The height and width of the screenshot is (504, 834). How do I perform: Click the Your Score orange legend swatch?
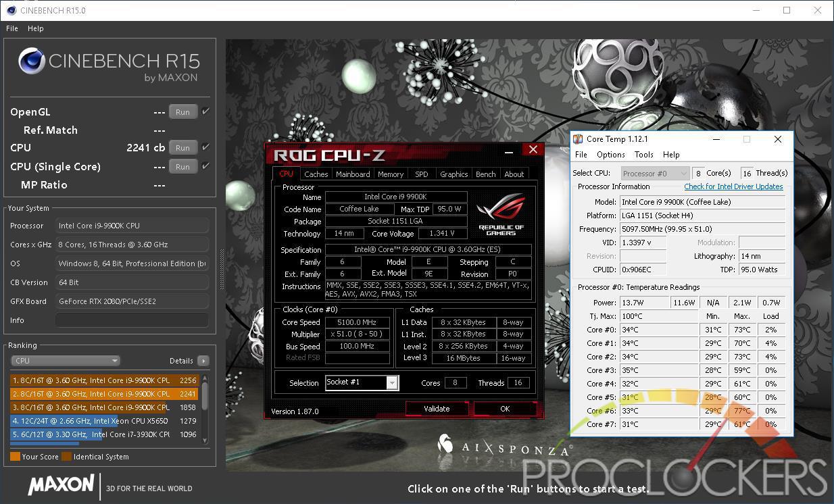(15, 457)
